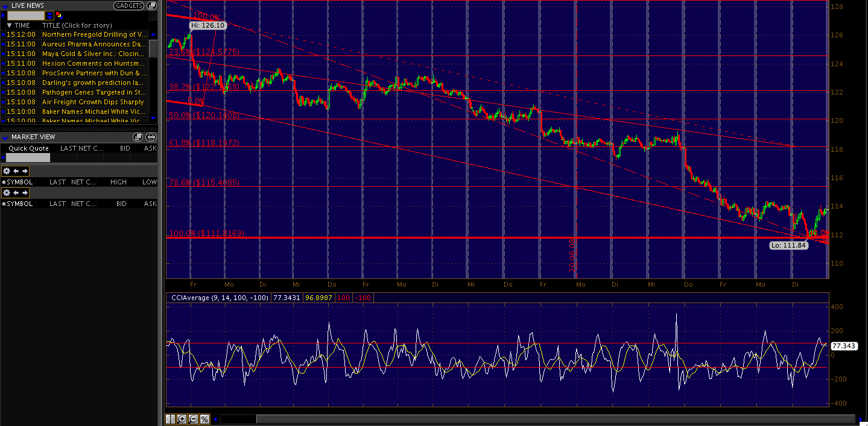
Task: Detach the Live News panel with its window icon
Action: coord(151,5)
